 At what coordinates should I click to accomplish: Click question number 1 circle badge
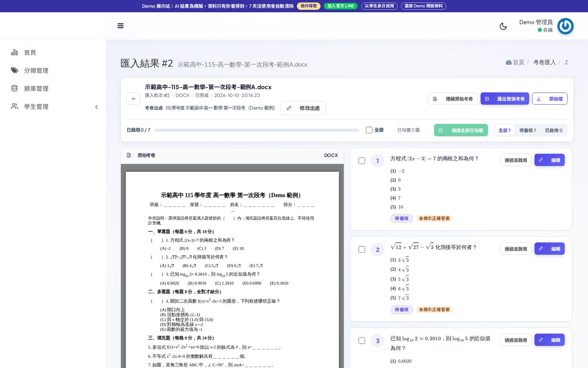tap(378, 161)
